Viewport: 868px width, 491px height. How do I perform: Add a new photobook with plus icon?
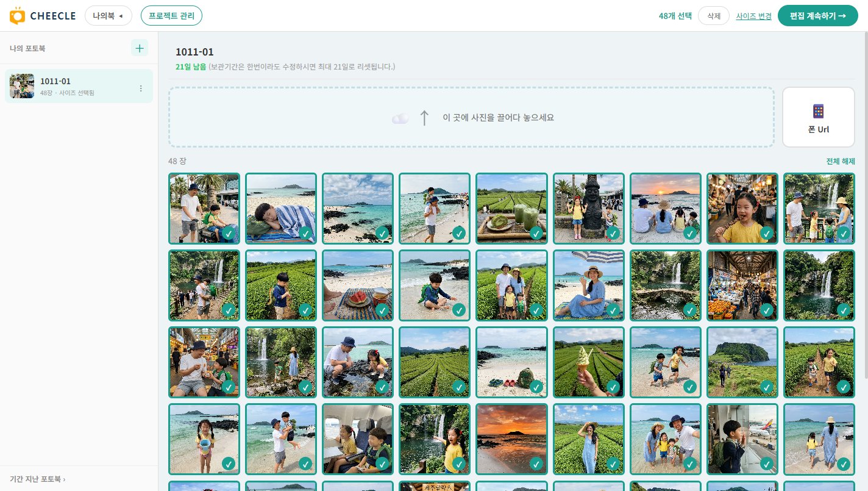coord(140,48)
